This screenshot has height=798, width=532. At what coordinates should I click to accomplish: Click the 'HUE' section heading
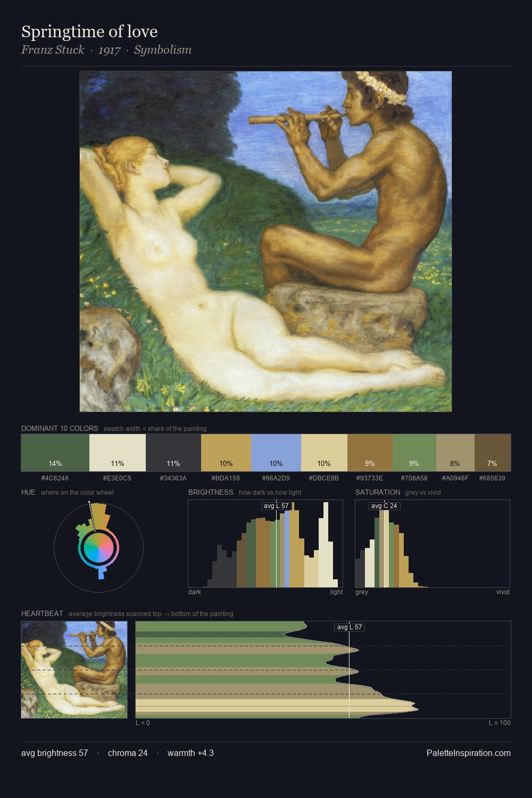(28, 492)
